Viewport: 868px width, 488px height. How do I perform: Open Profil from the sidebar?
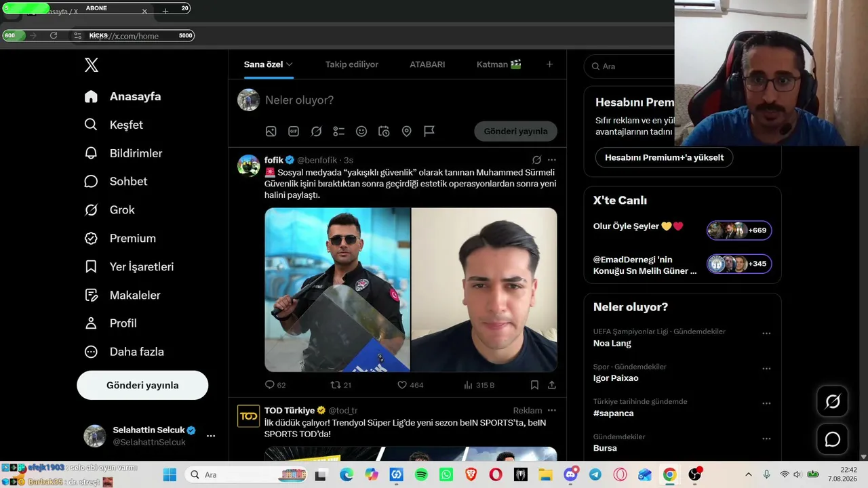click(x=111, y=324)
